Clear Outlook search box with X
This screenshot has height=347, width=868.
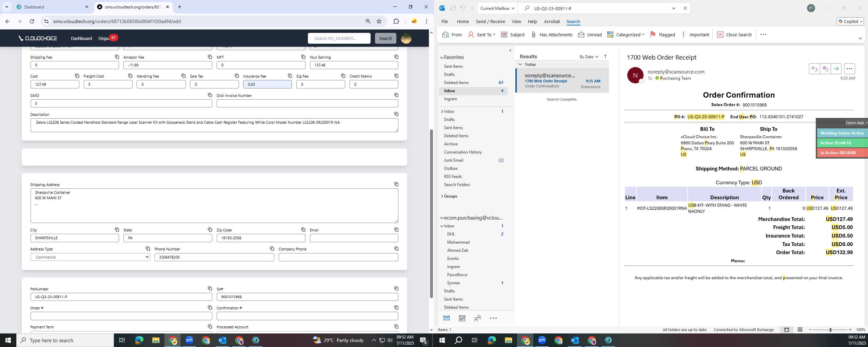coord(685,8)
